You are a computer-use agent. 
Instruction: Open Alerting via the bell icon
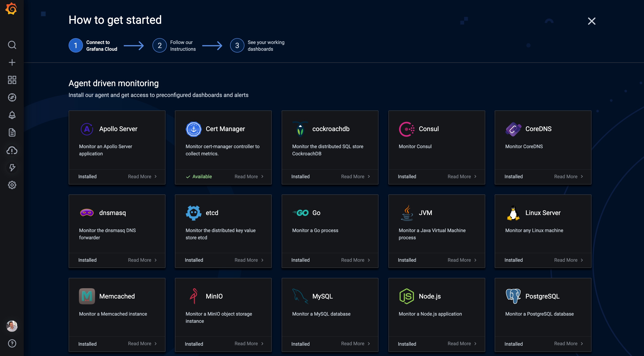[x=12, y=115]
